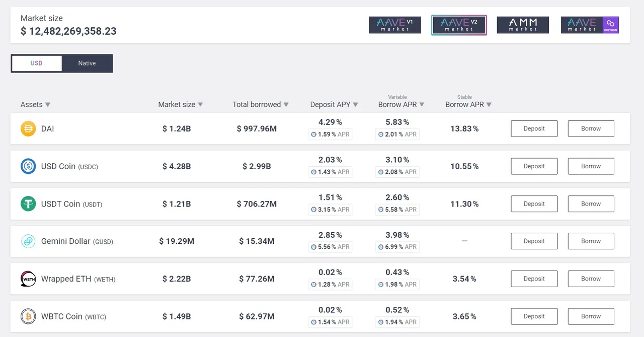Borrow DAI
The image size is (644, 337).
591,128
